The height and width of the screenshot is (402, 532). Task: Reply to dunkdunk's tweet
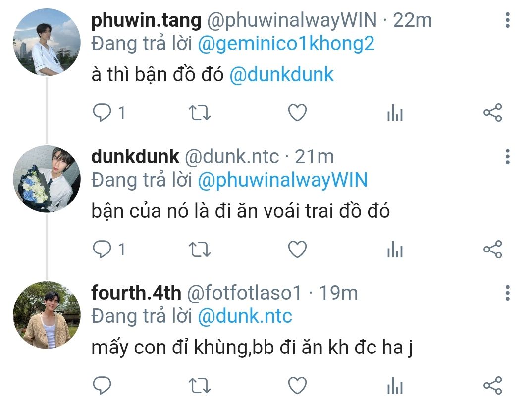(x=102, y=250)
